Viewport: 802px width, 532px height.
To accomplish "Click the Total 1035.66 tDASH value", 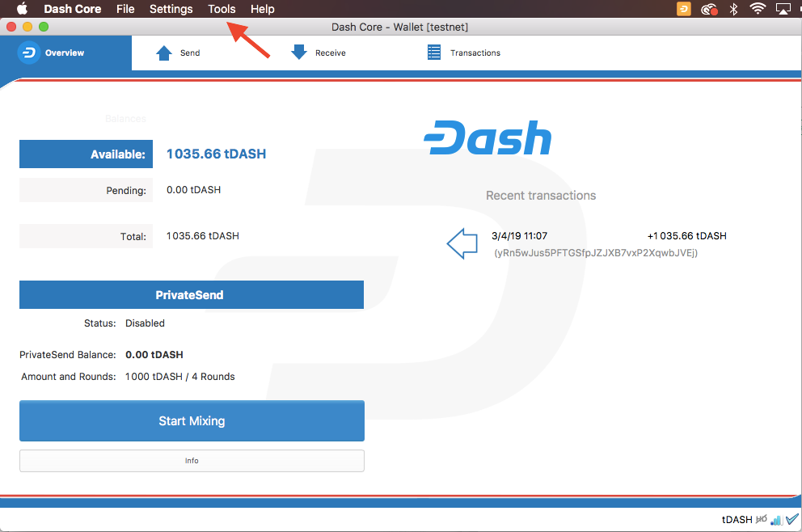I will point(203,236).
